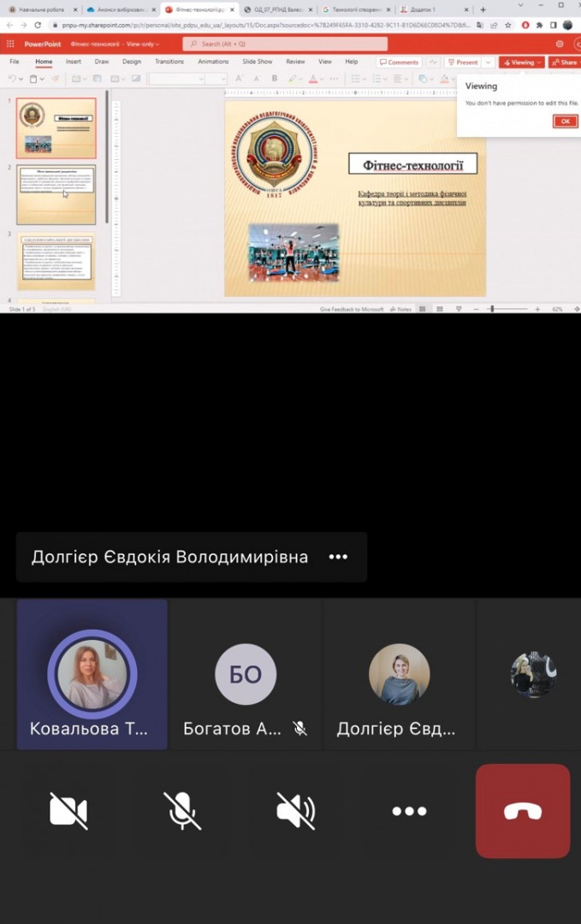The width and height of the screenshot is (581, 924).
Task: Click the fitness class photo on slide
Action: [x=293, y=252]
